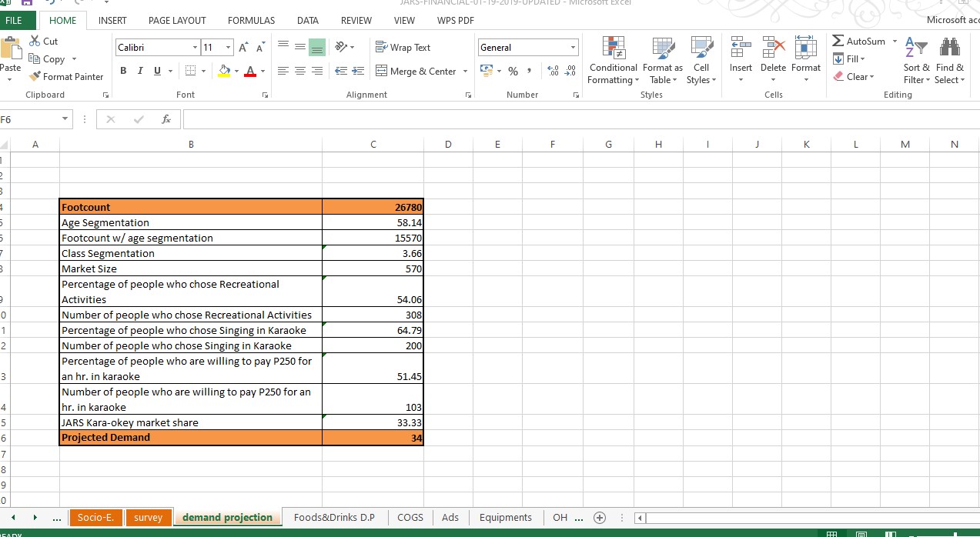
Task: Decrease decimal places
Action: (570, 71)
